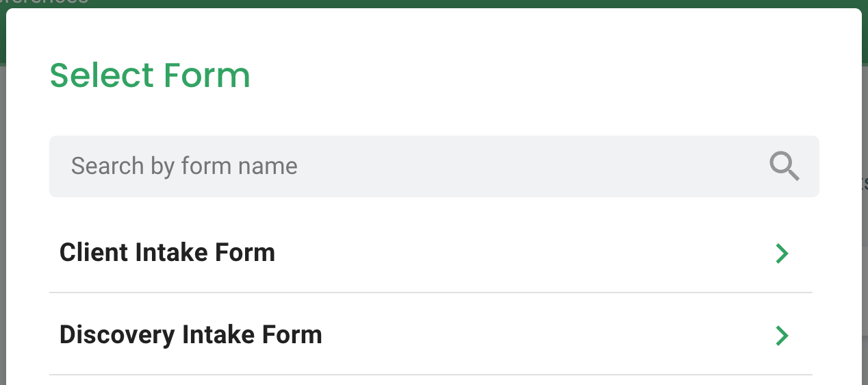The width and height of the screenshot is (868, 385).
Task: Focus the Search by form name field
Action: [x=434, y=166]
